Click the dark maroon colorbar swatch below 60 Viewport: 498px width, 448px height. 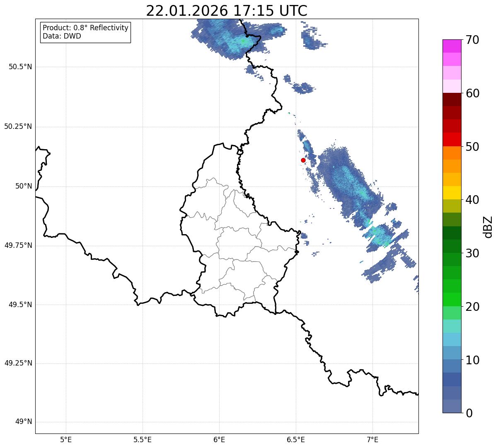coord(452,99)
